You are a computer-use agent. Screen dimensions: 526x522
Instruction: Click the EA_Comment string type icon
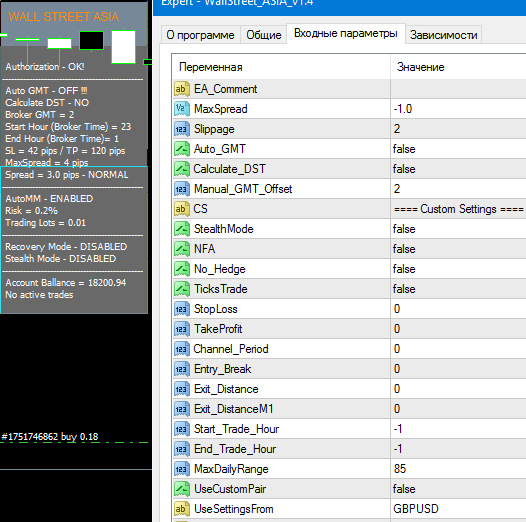182,89
